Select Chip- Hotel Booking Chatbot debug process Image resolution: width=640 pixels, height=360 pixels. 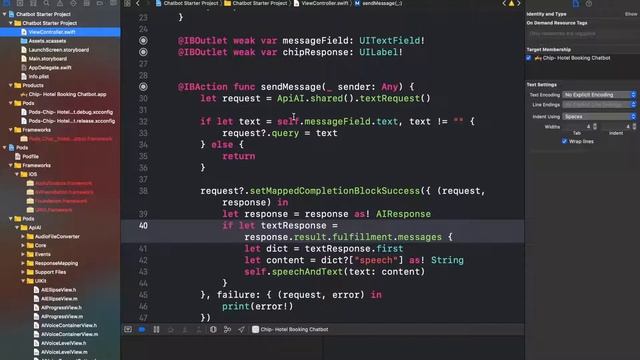pos(290,329)
